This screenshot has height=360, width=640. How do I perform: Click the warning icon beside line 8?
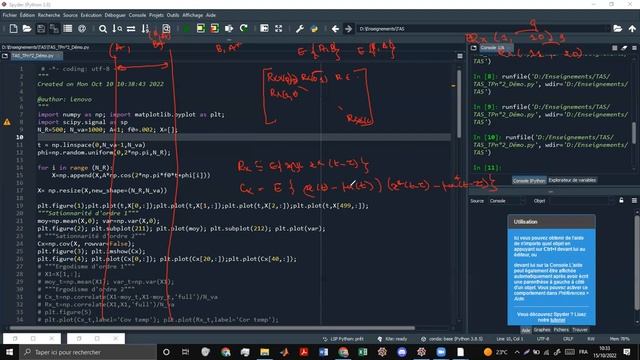(7, 122)
